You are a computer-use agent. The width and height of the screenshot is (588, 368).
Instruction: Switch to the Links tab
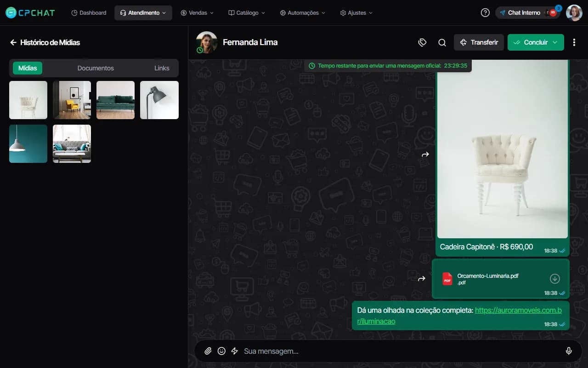(x=162, y=68)
